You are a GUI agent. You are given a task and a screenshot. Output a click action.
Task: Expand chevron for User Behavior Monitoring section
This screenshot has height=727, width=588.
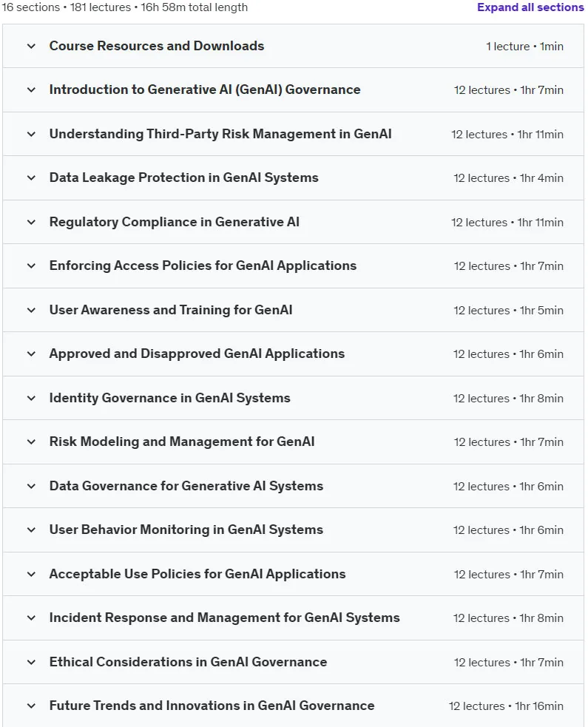click(x=31, y=530)
